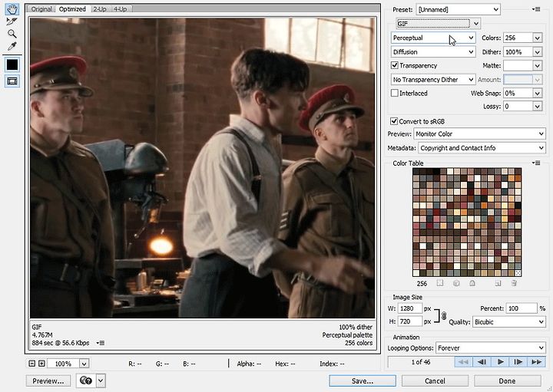Open the Color Table palette menu
The image size is (553, 392).
click(536, 163)
